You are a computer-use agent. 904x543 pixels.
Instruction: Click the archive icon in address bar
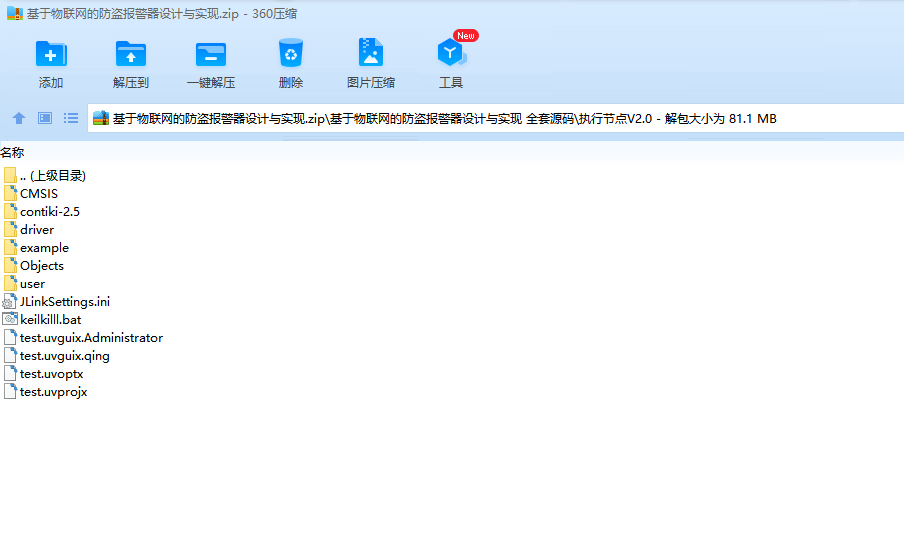(x=101, y=118)
